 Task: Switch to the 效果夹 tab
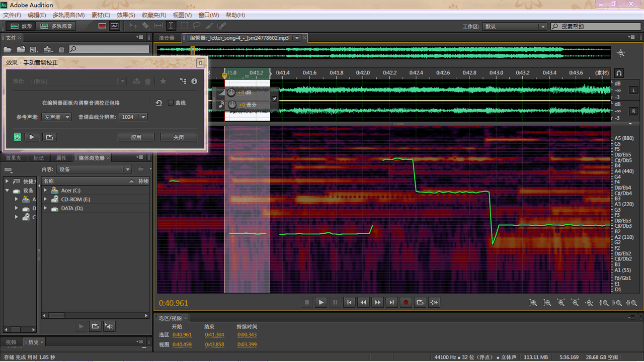14,158
